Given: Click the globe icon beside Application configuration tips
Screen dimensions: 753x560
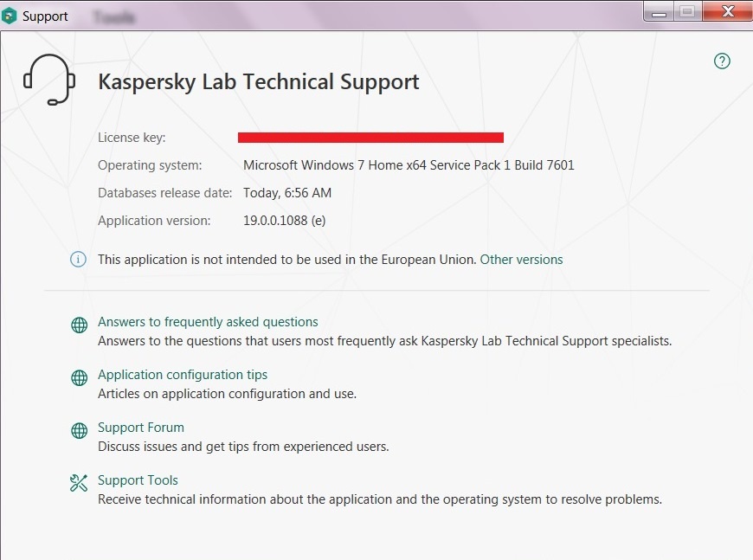Looking at the screenshot, I should click(79, 378).
